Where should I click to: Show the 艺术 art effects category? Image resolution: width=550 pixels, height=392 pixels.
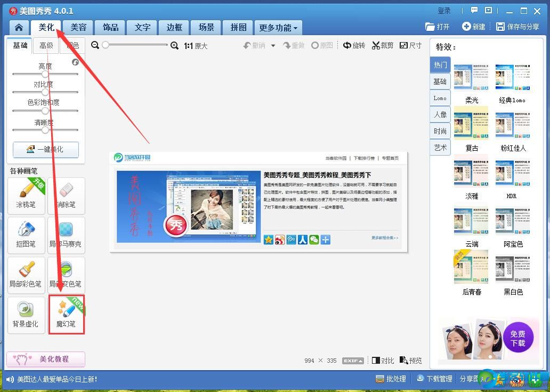click(440, 148)
